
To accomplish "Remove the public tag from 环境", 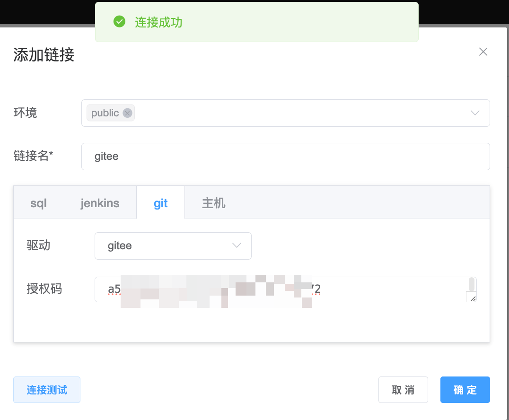I will [x=127, y=113].
